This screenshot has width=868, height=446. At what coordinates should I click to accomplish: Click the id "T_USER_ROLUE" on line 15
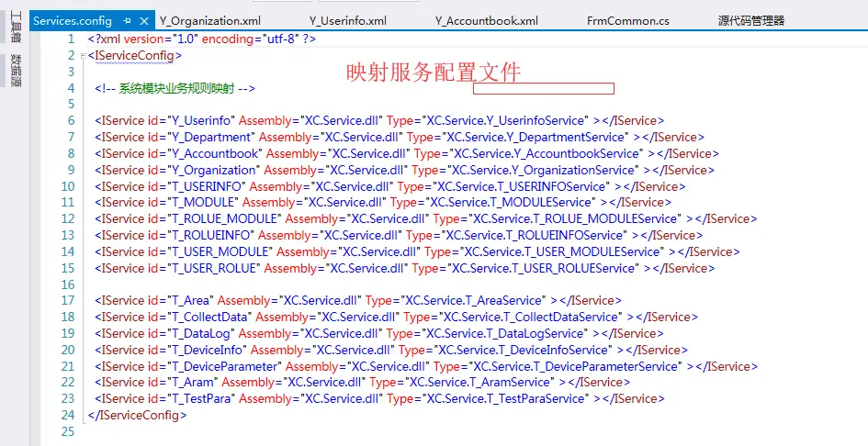pos(214,268)
